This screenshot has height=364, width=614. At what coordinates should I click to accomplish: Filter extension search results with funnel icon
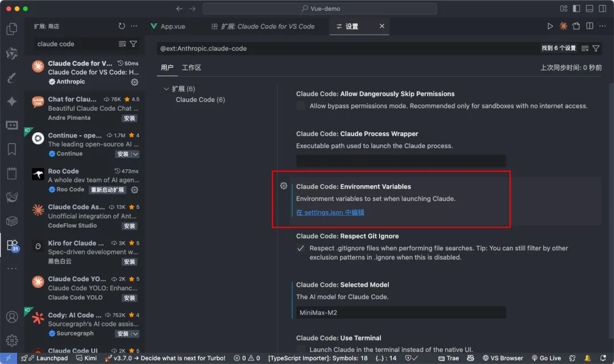pyautogui.click(x=134, y=44)
